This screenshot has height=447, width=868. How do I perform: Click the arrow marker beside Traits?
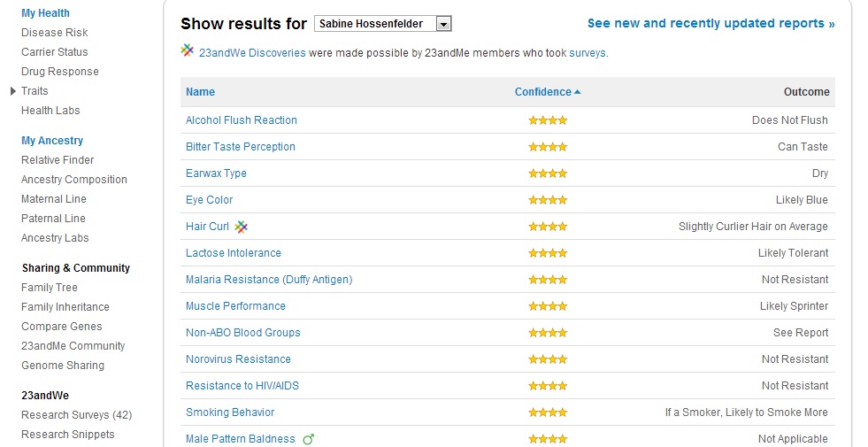tap(12, 91)
